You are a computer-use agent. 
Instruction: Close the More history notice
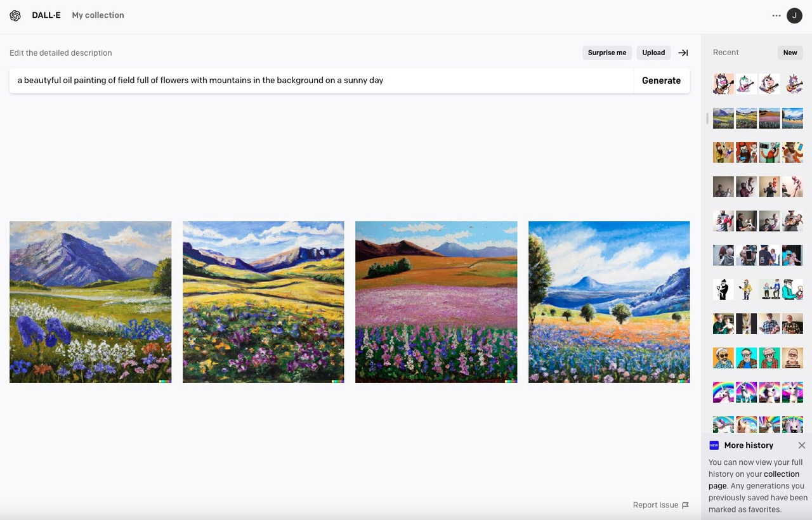point(802,445)
